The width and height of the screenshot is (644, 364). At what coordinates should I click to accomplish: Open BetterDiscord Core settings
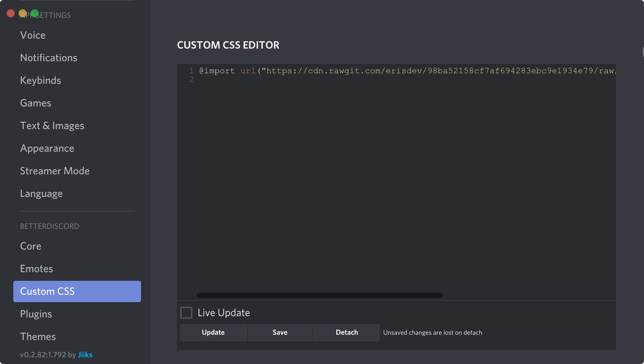pyautogui.click(x=77, y=246)
